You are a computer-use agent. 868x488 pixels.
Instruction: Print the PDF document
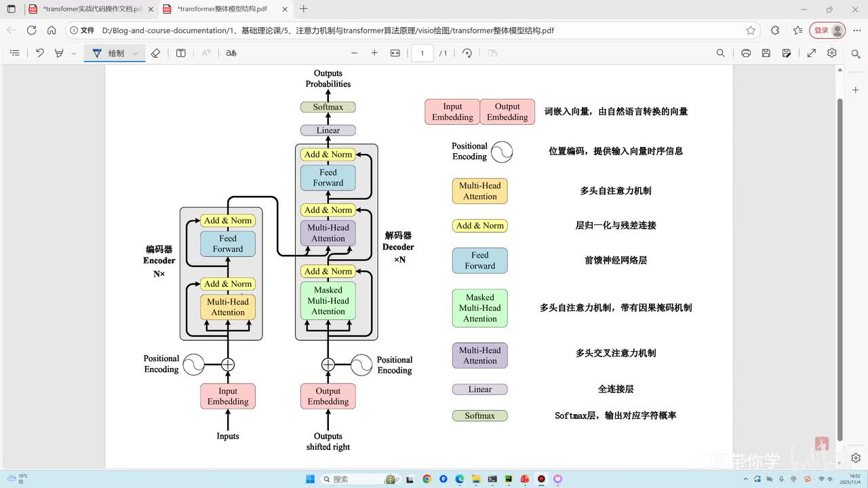[746, 53]
